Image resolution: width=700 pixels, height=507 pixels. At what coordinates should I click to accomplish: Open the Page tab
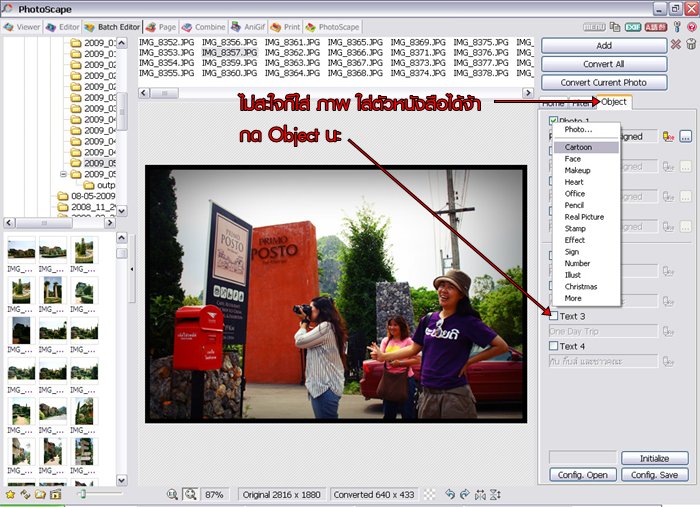(161, 27)
